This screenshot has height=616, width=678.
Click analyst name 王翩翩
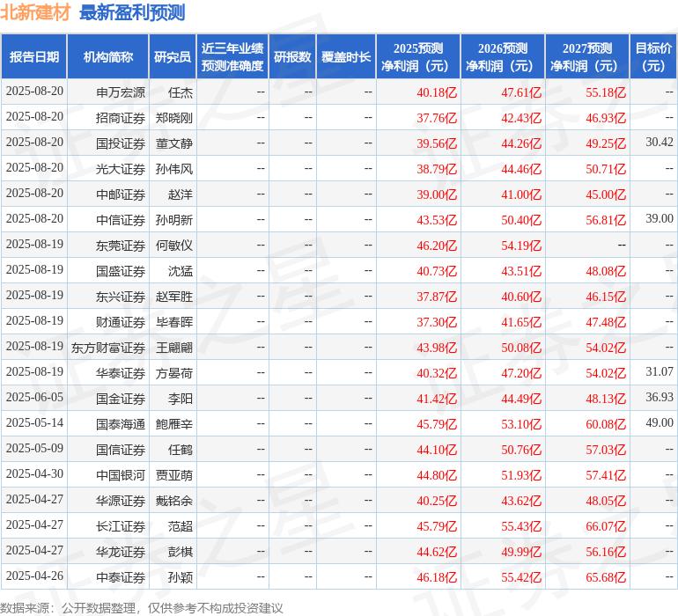pos(174,347)
